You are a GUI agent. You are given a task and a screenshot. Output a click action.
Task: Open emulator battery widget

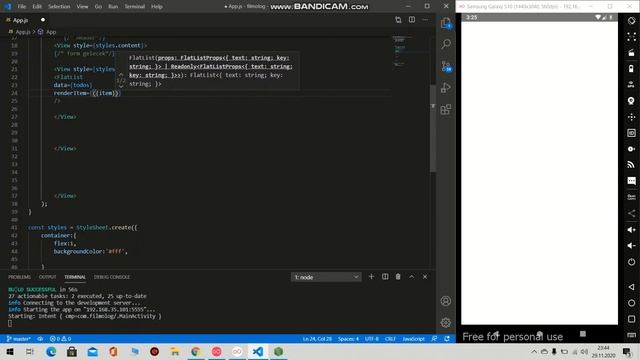631,69
